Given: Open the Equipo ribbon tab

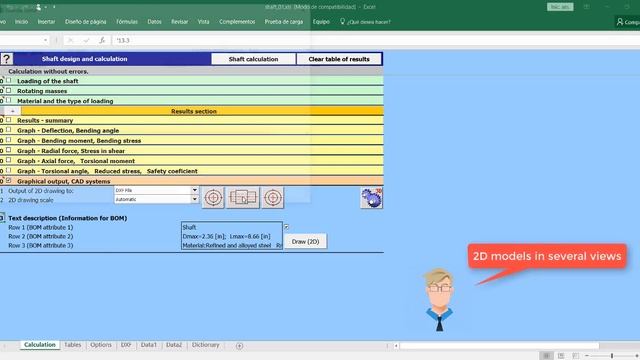Looking at the screenshot, I should pos(321,22).
